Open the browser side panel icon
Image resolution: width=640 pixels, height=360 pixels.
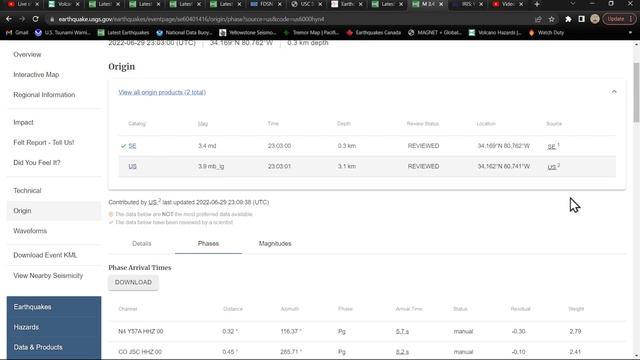tap(581, 19)
